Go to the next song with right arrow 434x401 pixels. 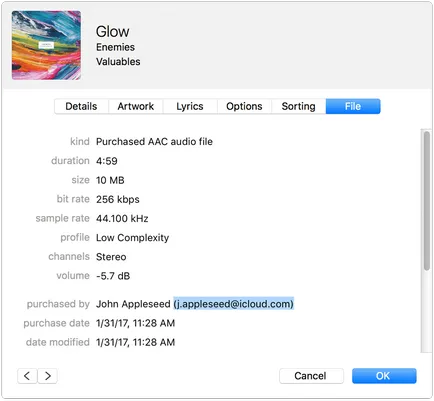(47, 376)
